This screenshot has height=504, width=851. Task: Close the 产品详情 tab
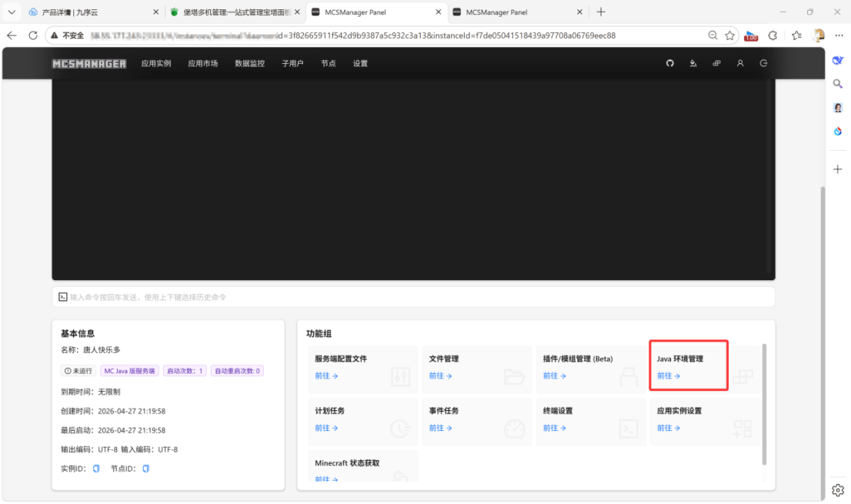click(155, 12)
